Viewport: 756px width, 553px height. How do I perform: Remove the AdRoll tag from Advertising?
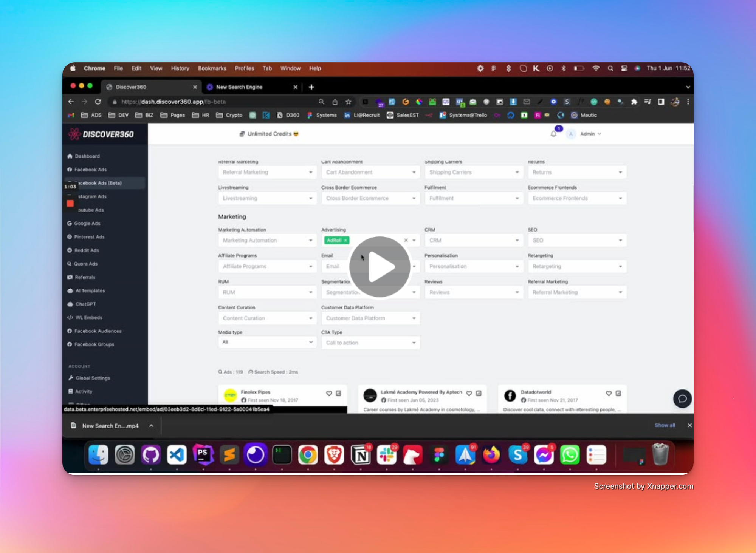(345, 240)
